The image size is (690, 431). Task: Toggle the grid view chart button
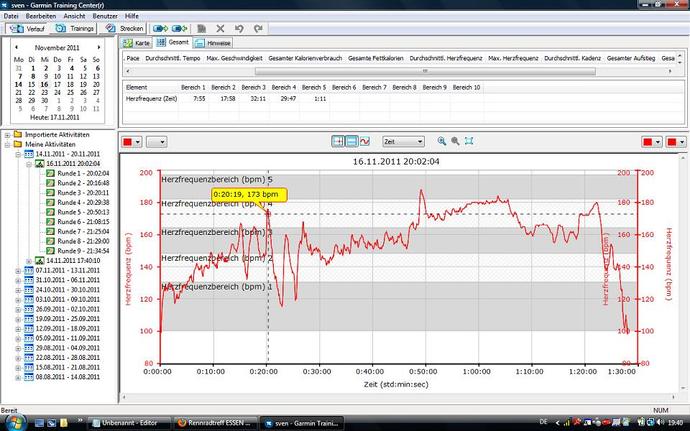click(338, 142)
